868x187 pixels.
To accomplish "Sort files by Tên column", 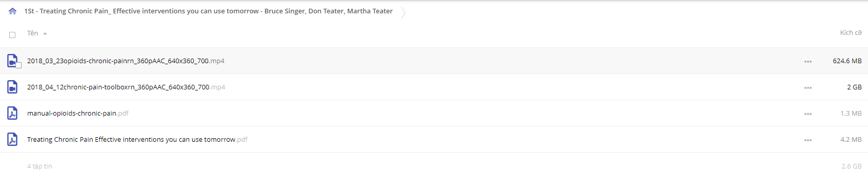I will tap(33, 33).
